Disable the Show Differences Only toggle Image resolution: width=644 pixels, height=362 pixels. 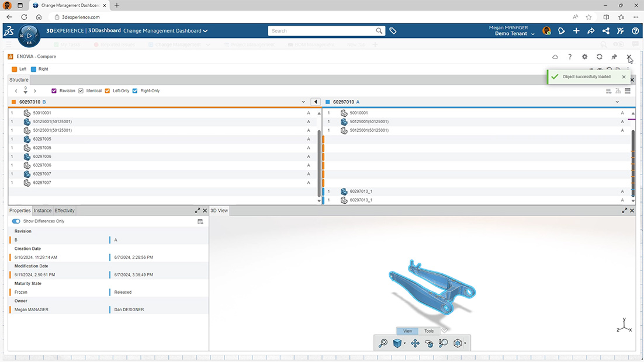(x=15, y=221)
